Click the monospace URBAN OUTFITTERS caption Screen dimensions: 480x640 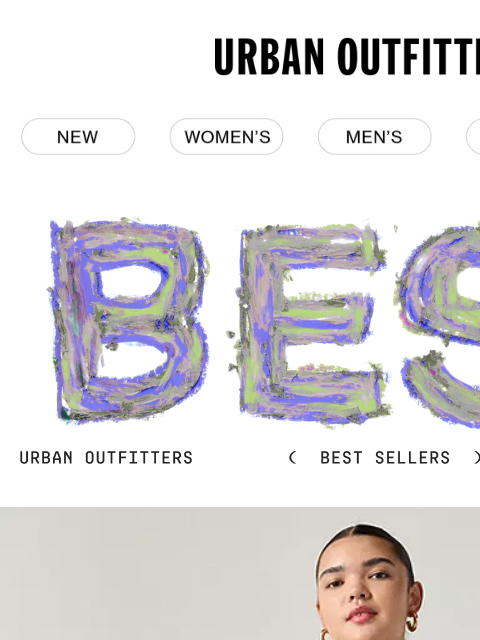pos(106,458)
